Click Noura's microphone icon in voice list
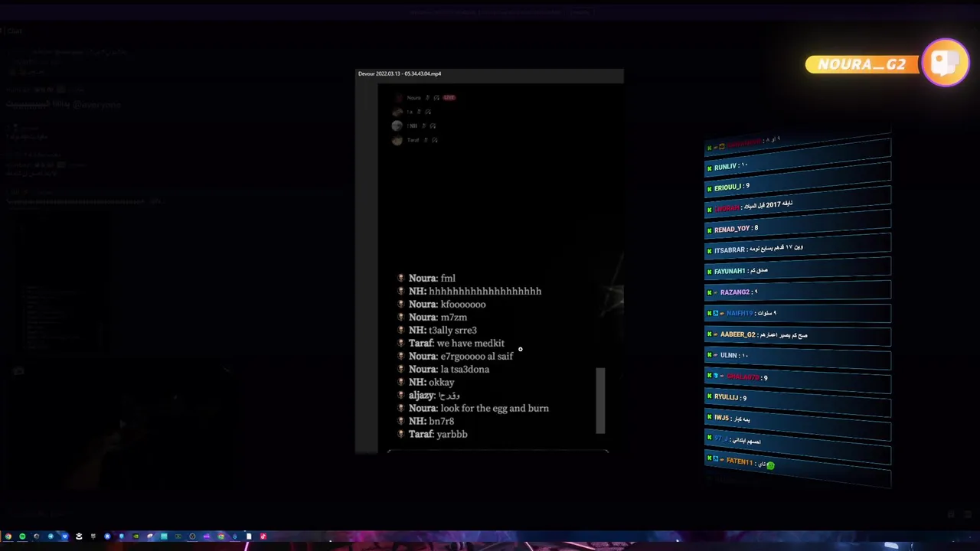The width and height of the screenshot is (980, 551). pos(427,98)
